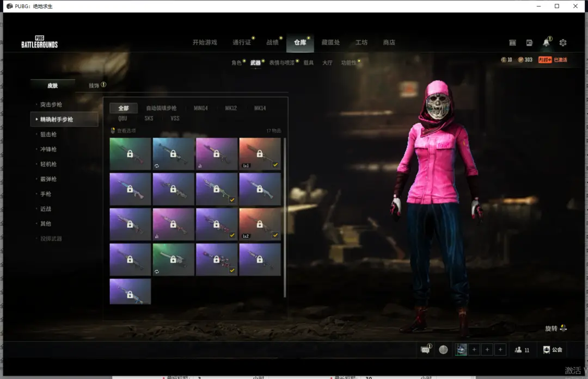This screenshot has width=588, height=379.
Task: Click the refresh icon on the fourth-row green skin
Action: coord(157,271)
